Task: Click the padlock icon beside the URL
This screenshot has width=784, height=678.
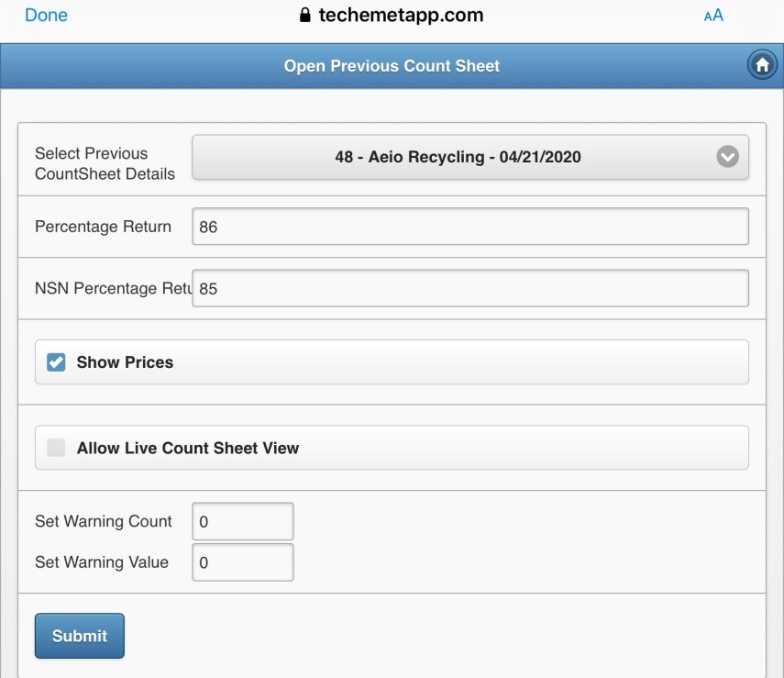Action: pyautogui.click(x=305, y=16)
